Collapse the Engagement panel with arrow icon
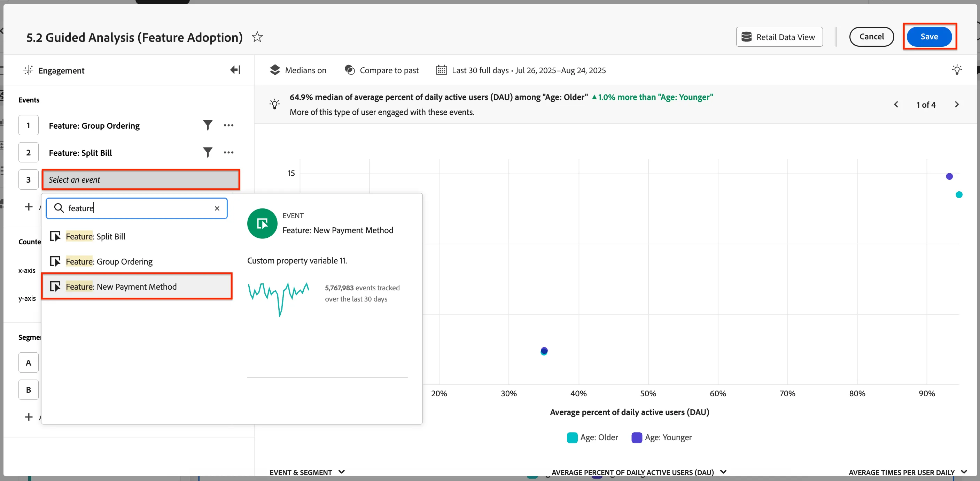The height and width of the screenshot is (481, 980). click(x=235, y=70)
